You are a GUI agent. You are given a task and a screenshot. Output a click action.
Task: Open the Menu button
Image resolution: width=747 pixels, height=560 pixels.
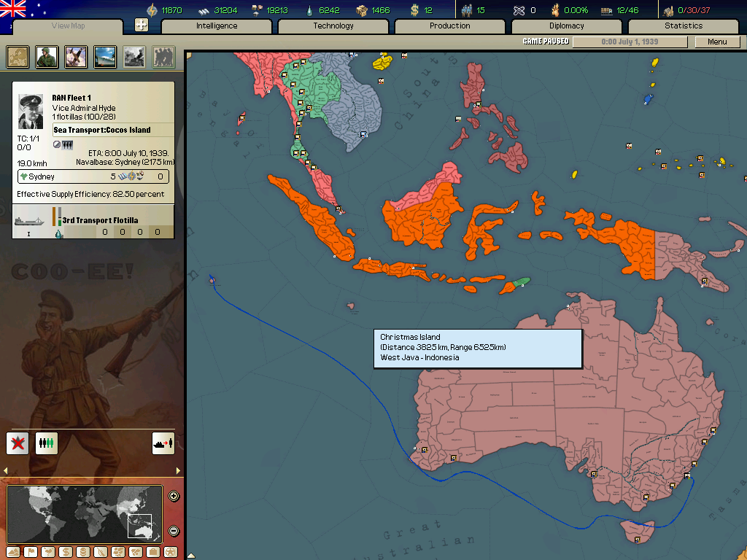tap(717, 42)
